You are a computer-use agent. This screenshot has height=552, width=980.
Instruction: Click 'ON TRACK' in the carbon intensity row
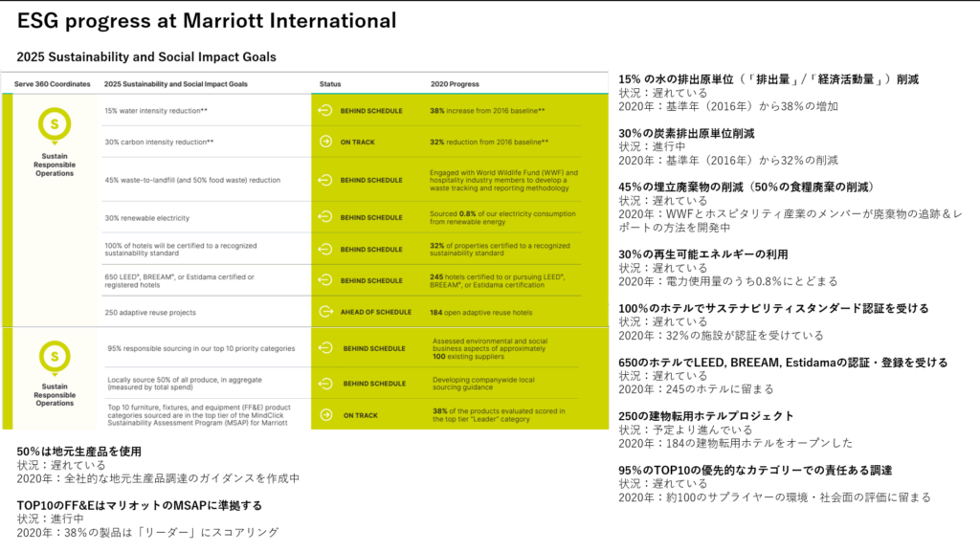[358, 142]
